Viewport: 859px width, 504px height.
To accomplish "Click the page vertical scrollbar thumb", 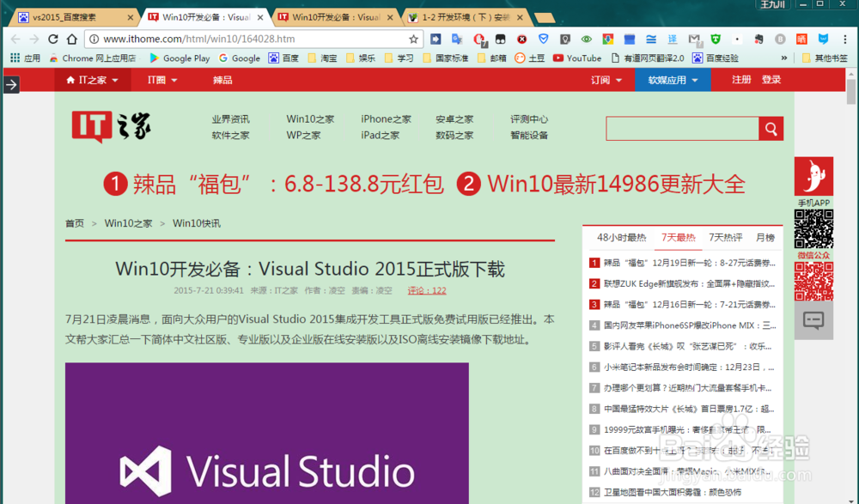I will pyautogui.click(x=850, y=92).
